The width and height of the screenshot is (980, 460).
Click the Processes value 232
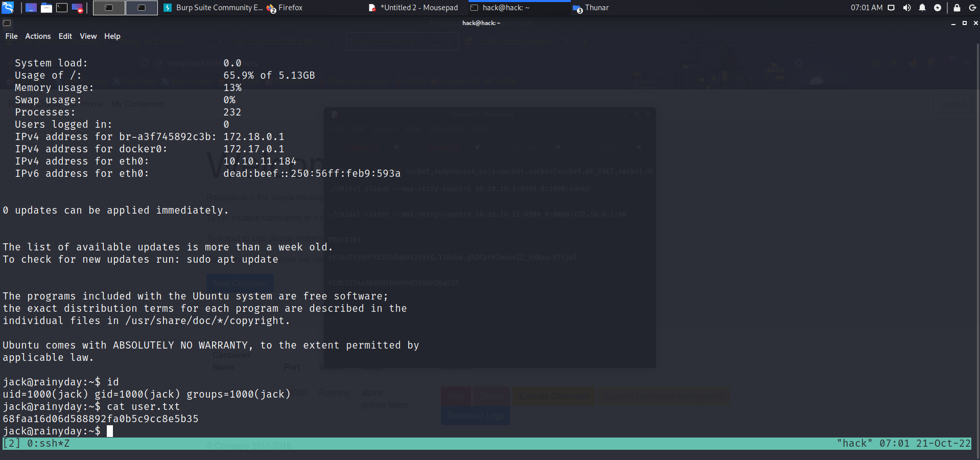pos(232,112)
